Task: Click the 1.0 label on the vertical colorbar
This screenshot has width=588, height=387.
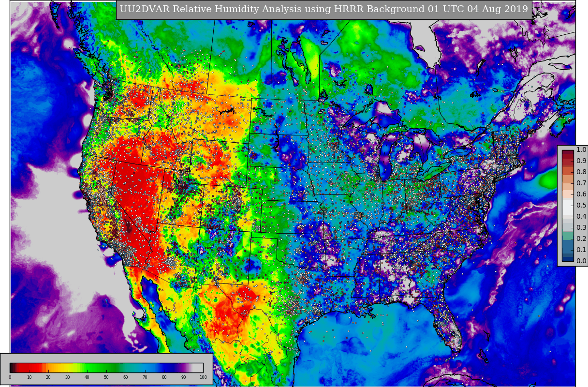Action: (x=581, y=149)
